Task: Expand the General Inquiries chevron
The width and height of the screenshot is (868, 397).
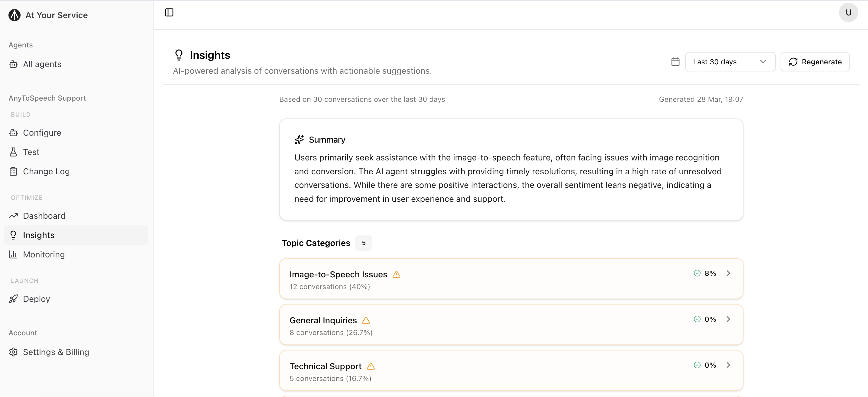Action: [728, 319]
